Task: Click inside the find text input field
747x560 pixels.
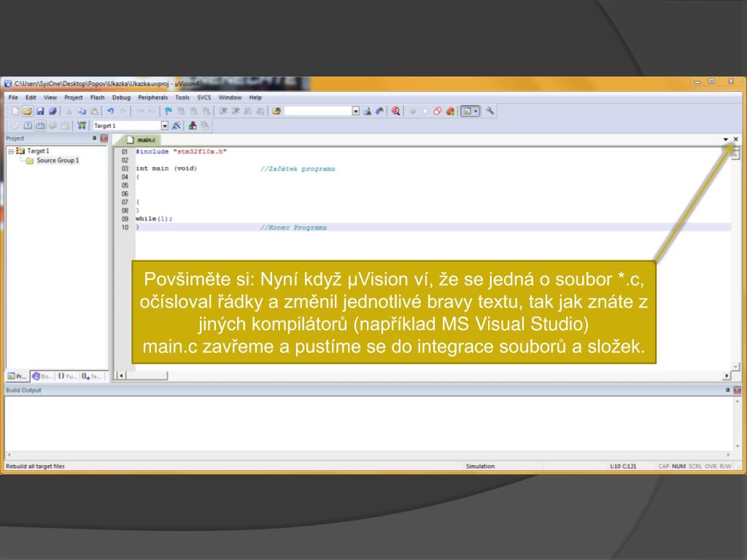Action: click(318, 111)
